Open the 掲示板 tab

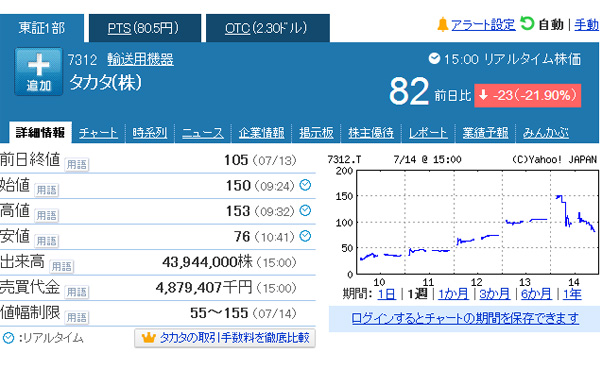(316, 133)
